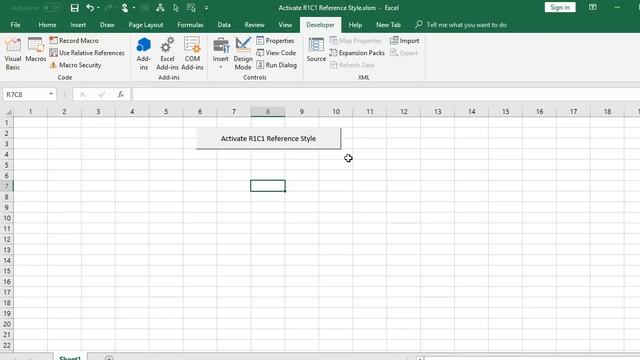Open Touch/Mouse mode dropdown arrow
640x360 pixels.
pos(133,8)
